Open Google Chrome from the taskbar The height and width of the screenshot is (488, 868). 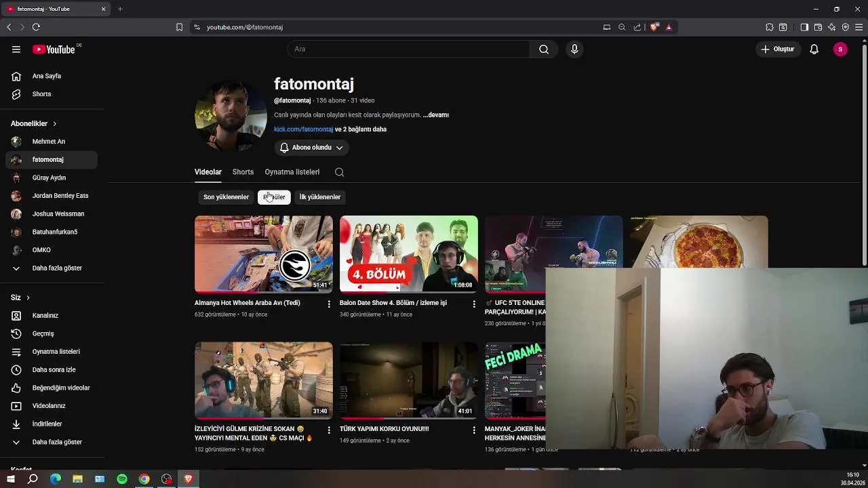coord(144,479)
